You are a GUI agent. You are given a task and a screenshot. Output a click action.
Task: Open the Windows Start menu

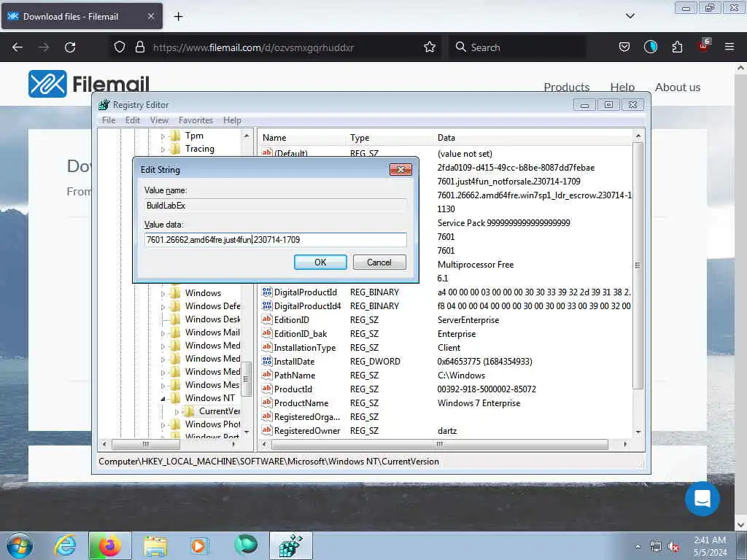pos(20,545)
